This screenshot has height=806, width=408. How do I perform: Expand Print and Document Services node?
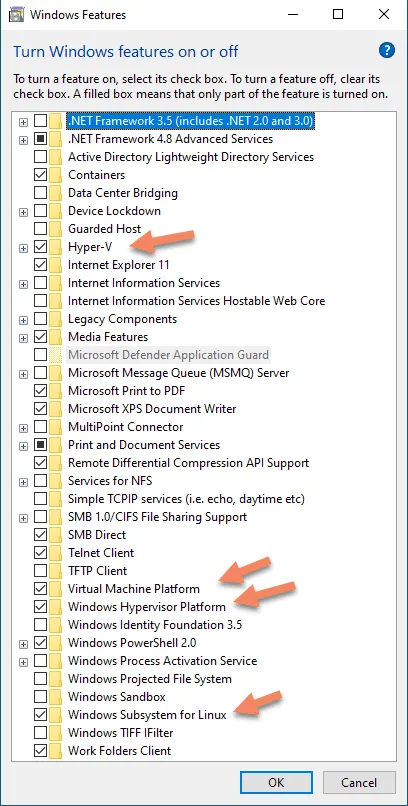(23, 446)
